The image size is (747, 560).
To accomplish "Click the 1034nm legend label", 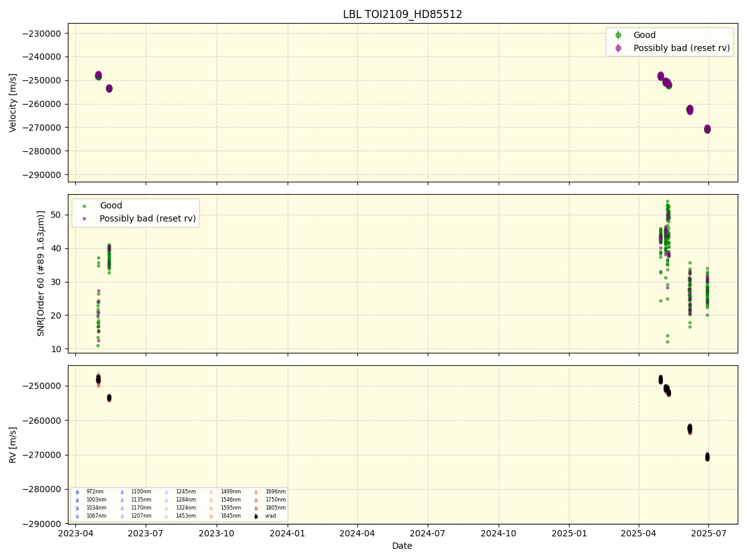I will pyautogui.click(x=96, y=508).
